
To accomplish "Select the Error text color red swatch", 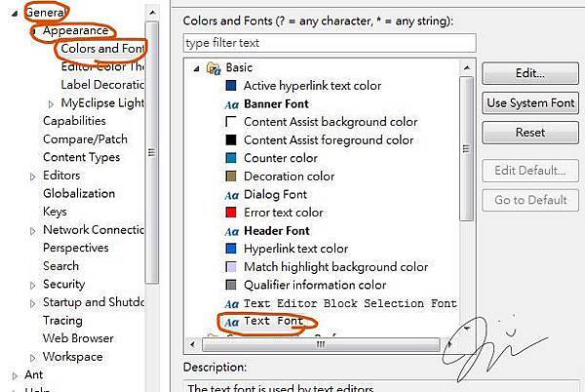I will [x=231, y=213].
